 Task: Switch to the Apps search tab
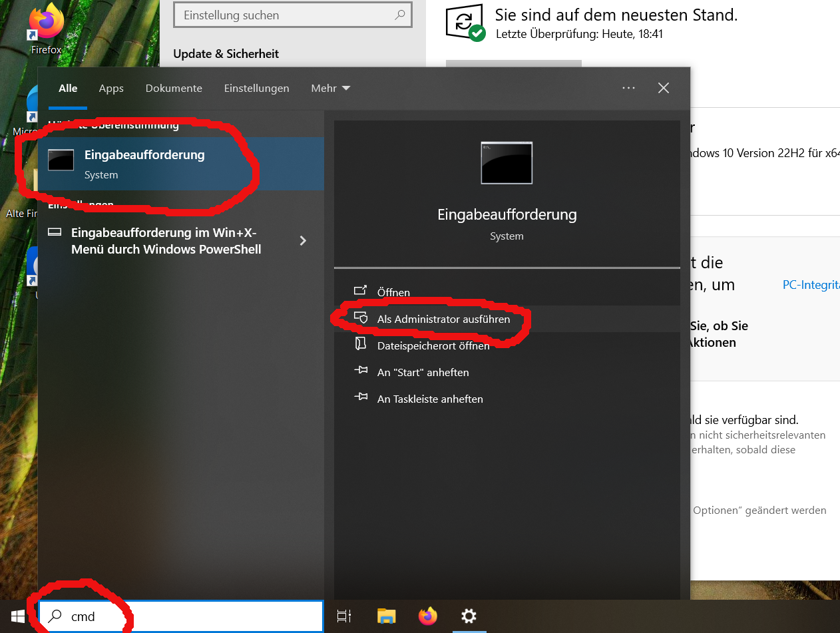[x=111, y=88]
